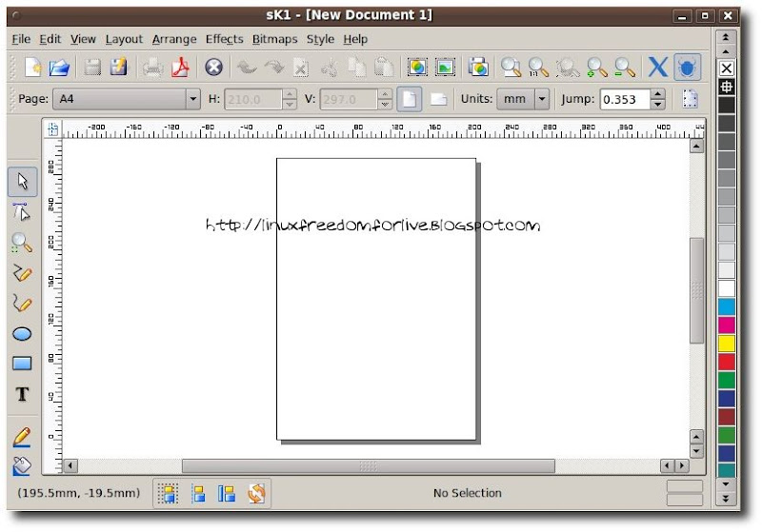Viewport: 762px width, 532px height.
Task: Open the Bitmaps menu
Action: coord(274,39)
